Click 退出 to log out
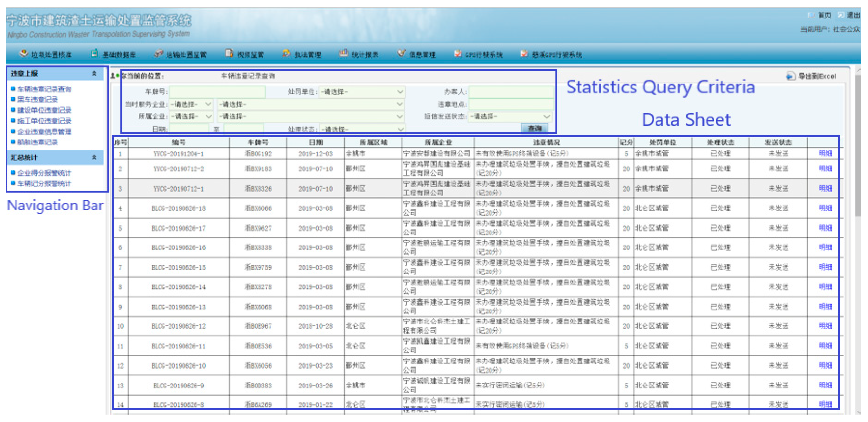The height and width of the screenshot is (422, 868). coord(853,15)
